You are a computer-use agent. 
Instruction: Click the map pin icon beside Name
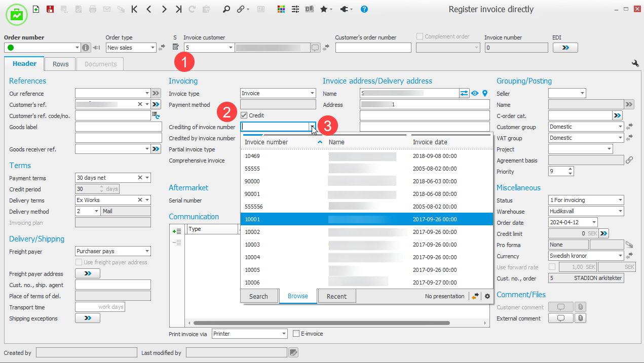coord(484,93)
